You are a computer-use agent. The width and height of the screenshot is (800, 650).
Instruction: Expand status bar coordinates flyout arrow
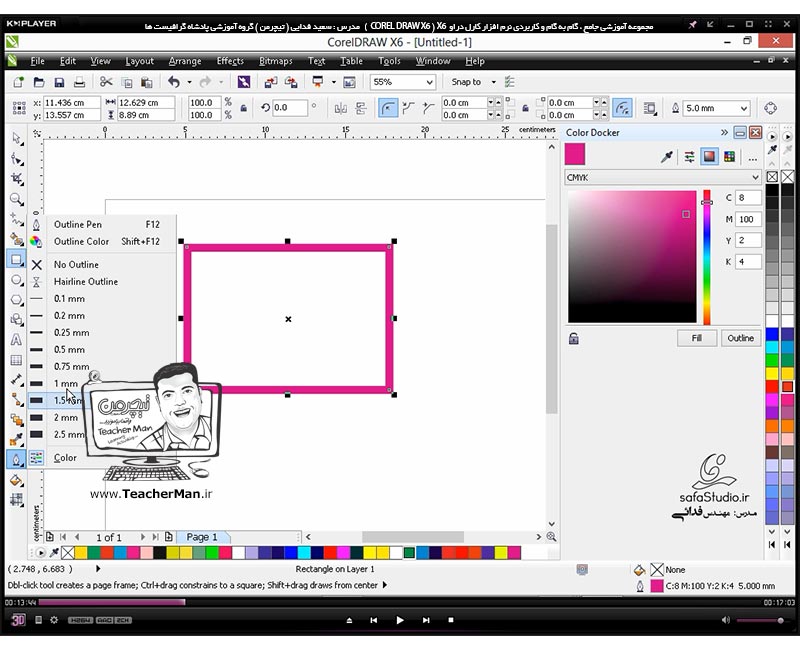pyautogui.click(x=98, y=568)
